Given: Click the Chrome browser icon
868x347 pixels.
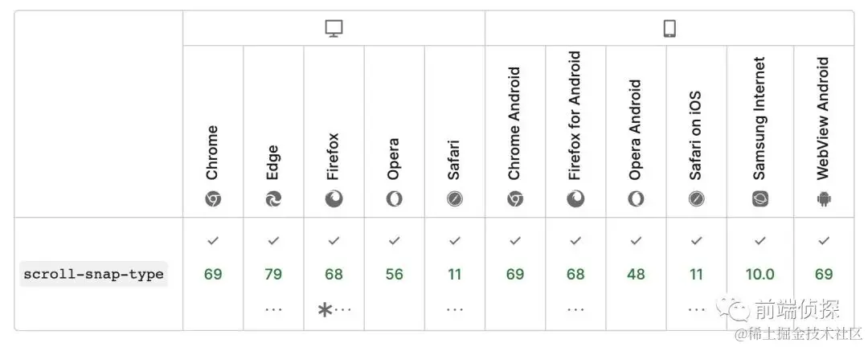Looking at the screenshot, I should pyautogui.click(x=213, y=199).
